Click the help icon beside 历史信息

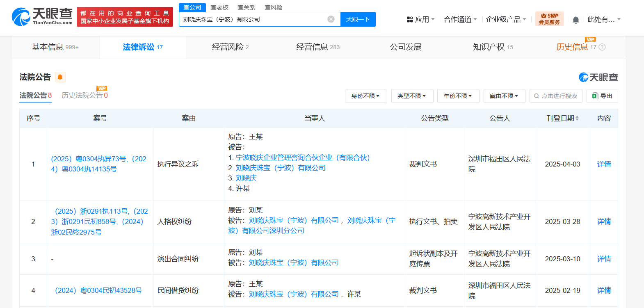[x=602, y=47]
